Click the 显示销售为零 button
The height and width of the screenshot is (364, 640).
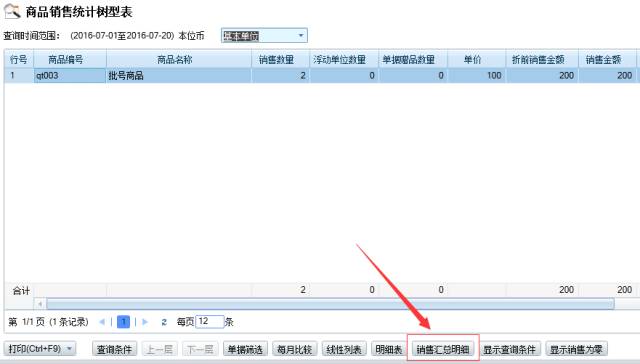[576, 349]
